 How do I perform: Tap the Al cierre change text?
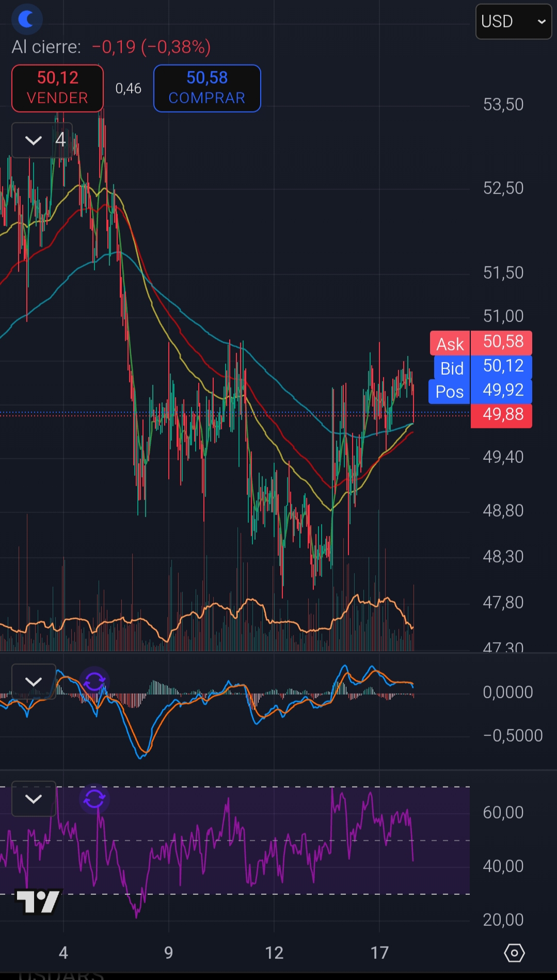pos(111,47)
